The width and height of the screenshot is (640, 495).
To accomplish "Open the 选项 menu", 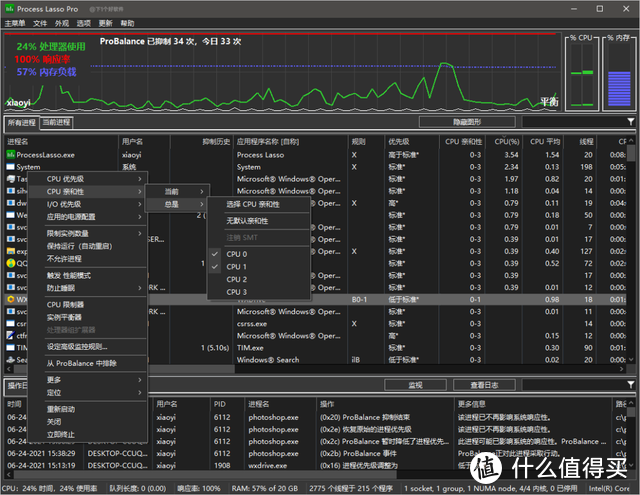I will (84, 23).
